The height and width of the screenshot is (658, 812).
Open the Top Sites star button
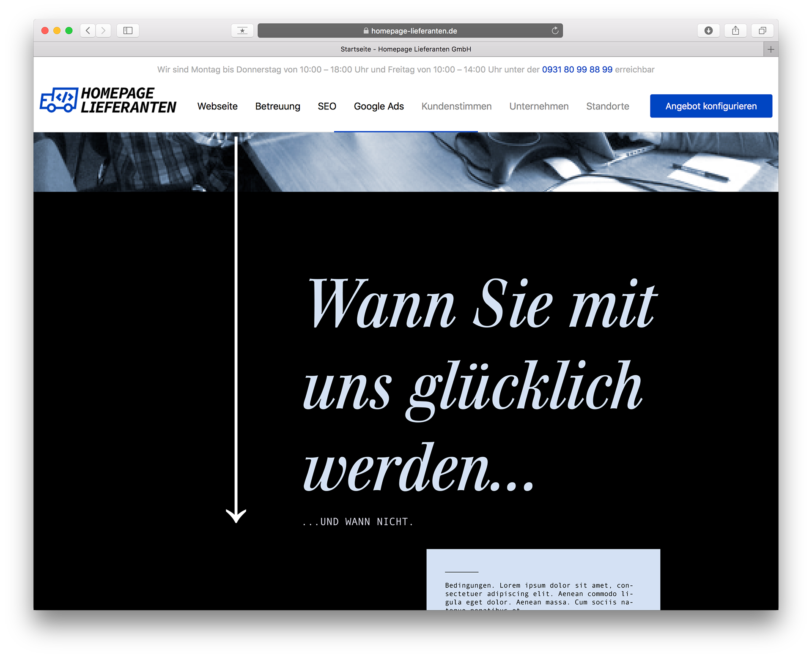[242, 30]
